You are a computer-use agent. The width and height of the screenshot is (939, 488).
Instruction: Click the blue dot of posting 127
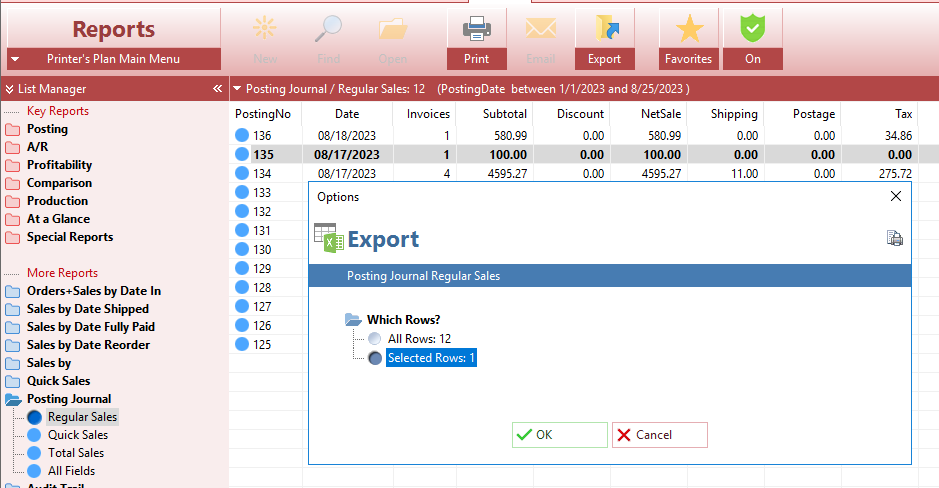242,306
